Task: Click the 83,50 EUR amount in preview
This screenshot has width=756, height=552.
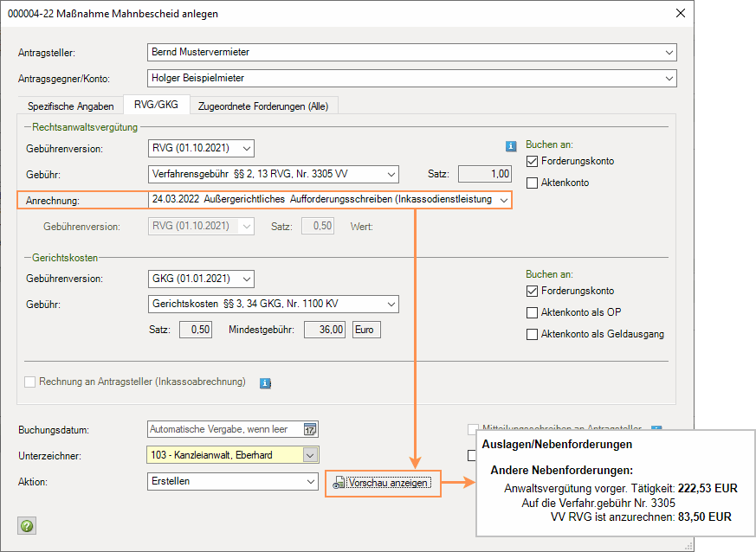Action: tap(705, 517)
